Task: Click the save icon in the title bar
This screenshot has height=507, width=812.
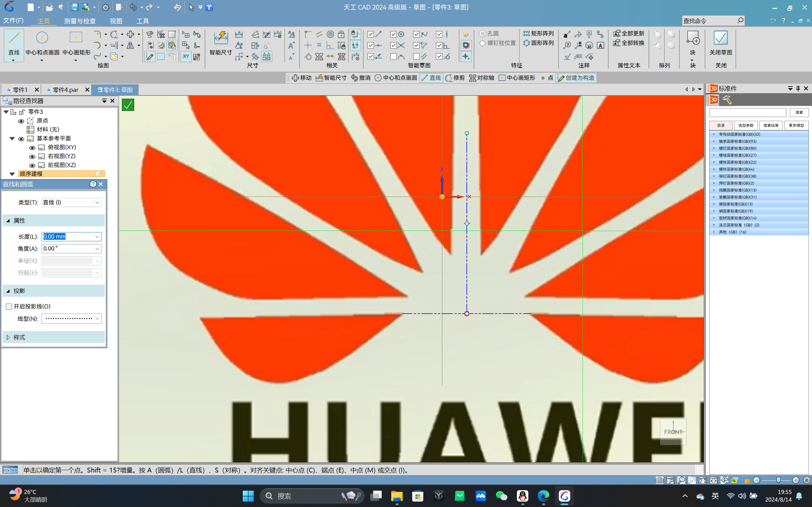Action: tap(75, 7)
